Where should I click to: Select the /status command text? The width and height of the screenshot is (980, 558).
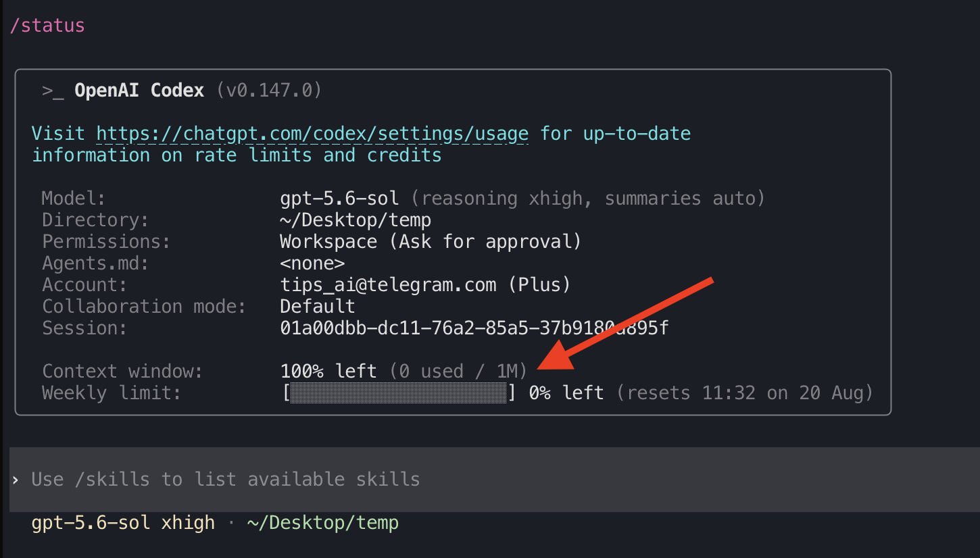(47, 26)
